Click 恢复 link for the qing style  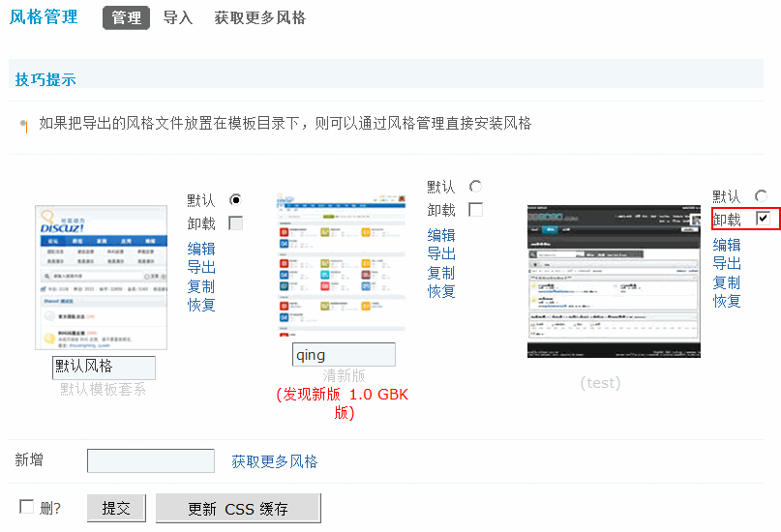[441, 290]
